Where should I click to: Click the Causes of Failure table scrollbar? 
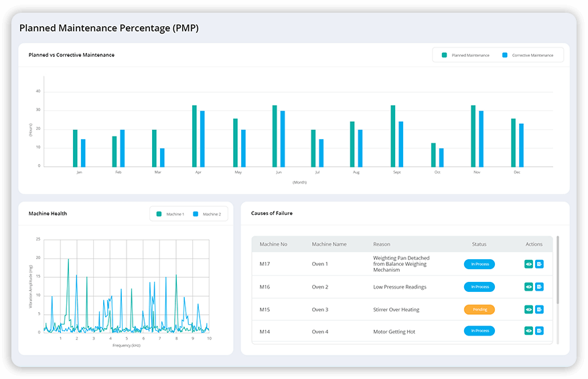557,268
